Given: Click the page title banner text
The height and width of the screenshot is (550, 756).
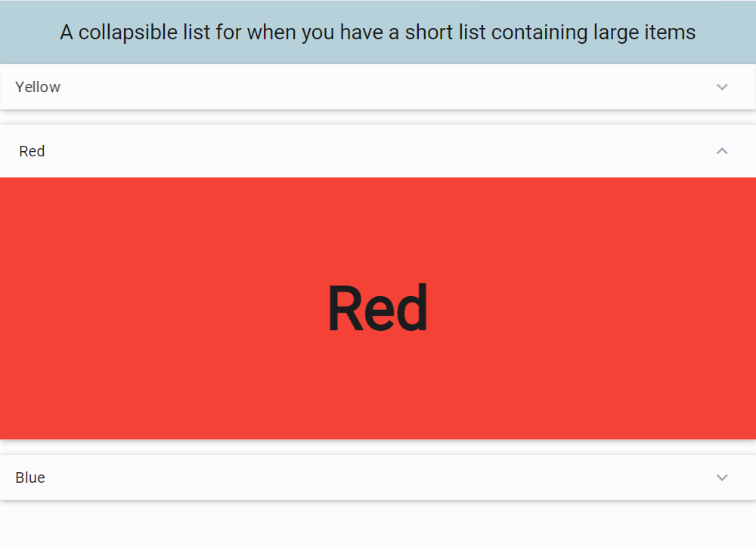Looking at the screenshot, I should click(378, 32).
